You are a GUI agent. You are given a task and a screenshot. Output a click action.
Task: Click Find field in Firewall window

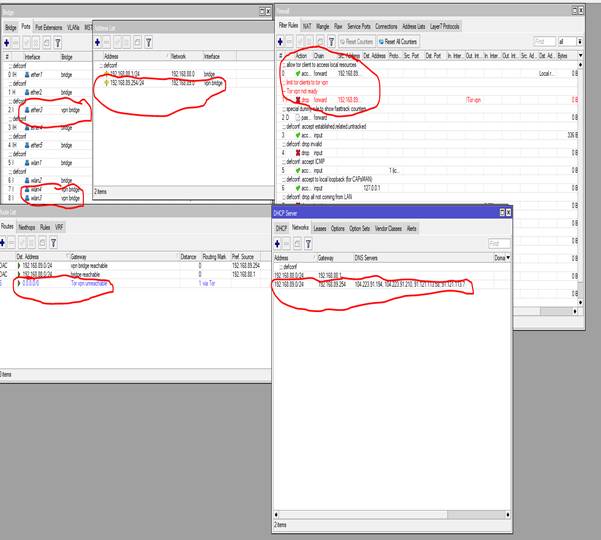click(x=545, y=41)
